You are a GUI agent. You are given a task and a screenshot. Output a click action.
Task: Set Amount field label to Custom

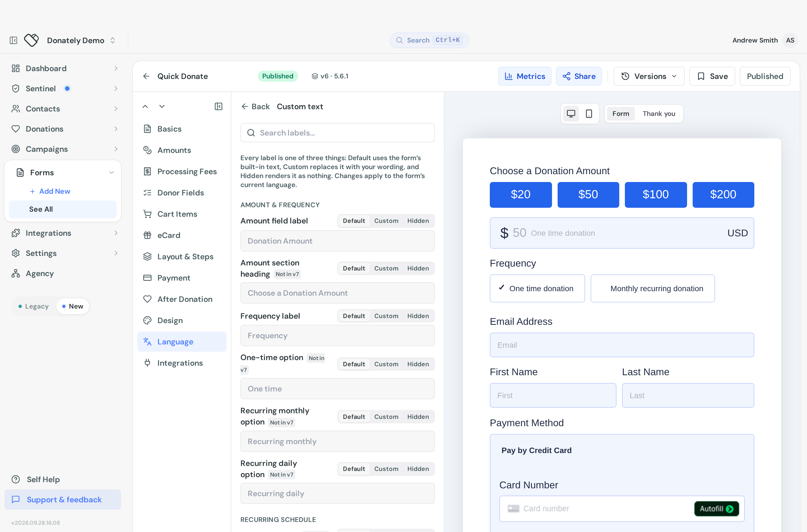386,221
